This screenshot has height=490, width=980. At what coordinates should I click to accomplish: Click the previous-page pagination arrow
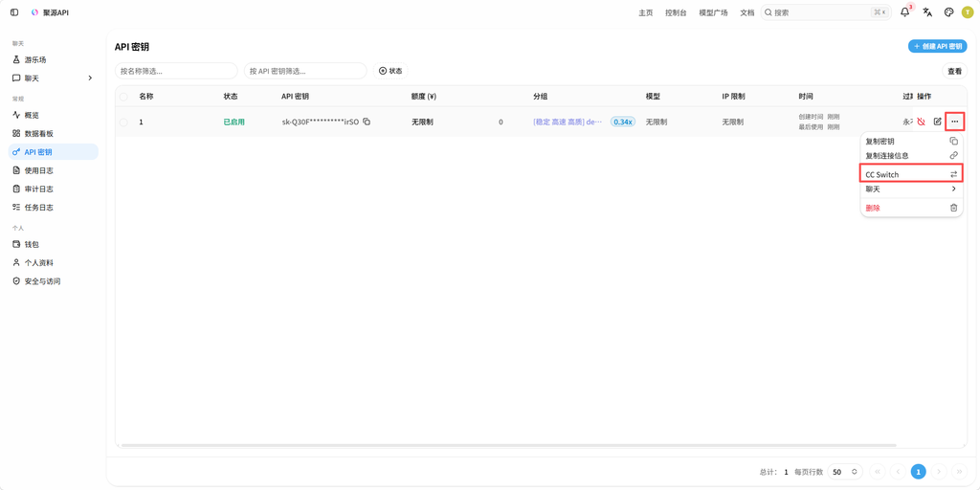click(x=898, y=472)
